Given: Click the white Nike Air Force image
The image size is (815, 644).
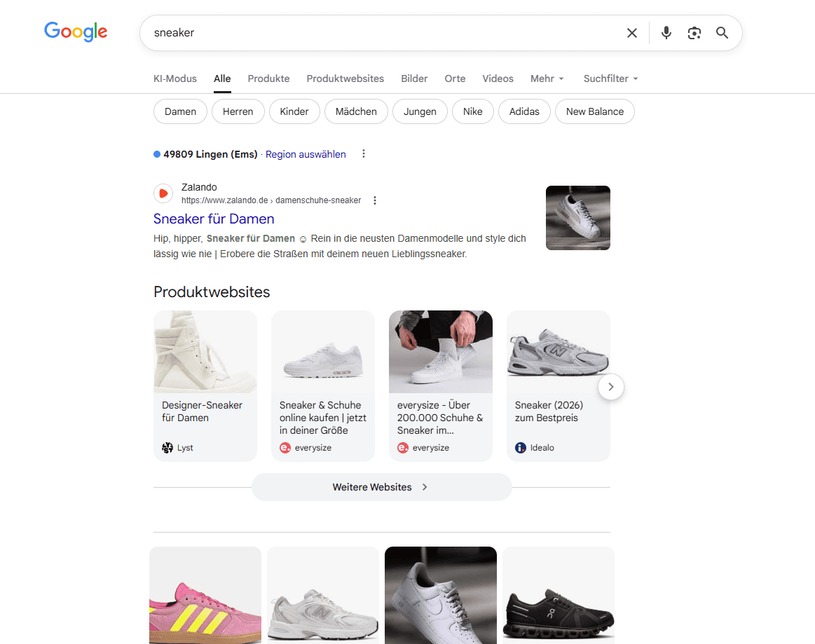Looking at the screenshot, I should [x=441, y=595].
